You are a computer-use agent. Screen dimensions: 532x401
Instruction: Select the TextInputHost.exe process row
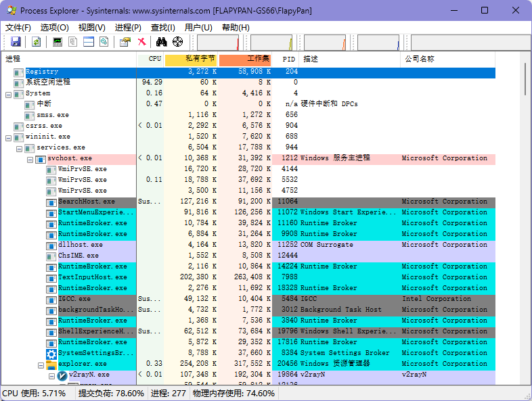point(92,277)
